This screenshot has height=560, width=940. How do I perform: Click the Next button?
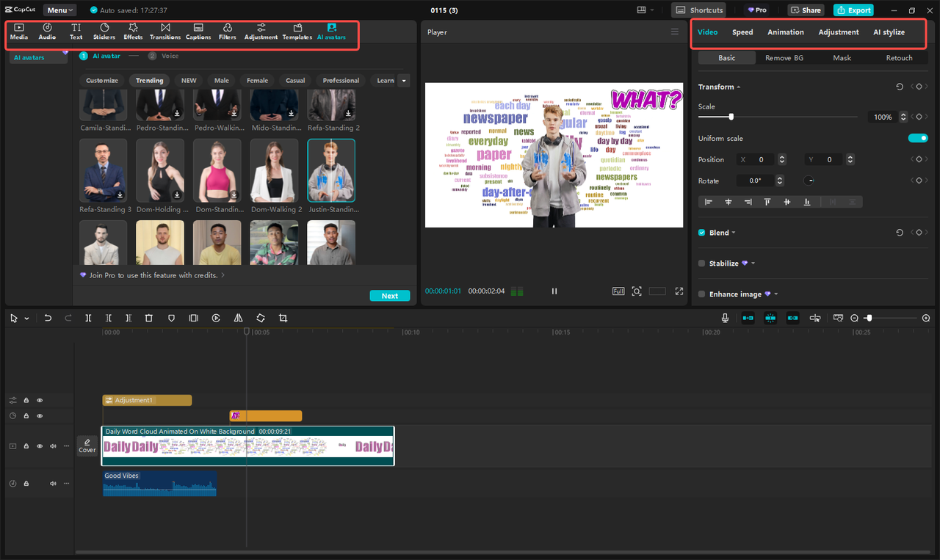389,295
